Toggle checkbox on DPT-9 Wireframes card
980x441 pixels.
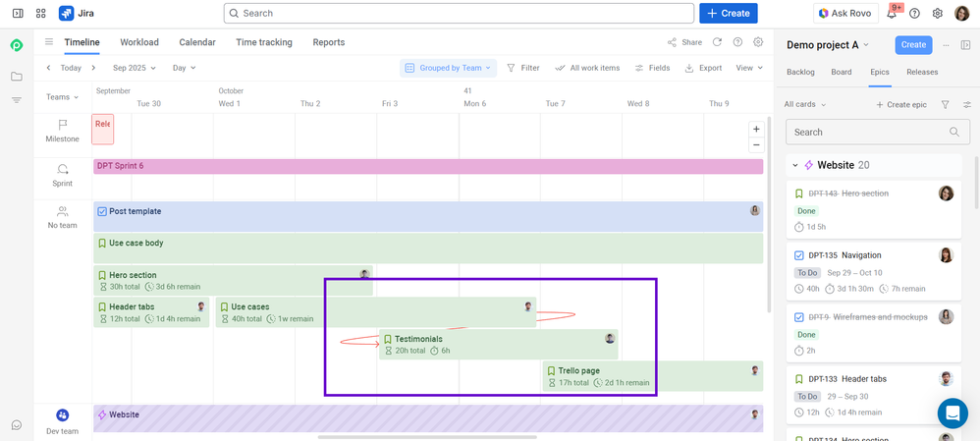pos(798,317)
